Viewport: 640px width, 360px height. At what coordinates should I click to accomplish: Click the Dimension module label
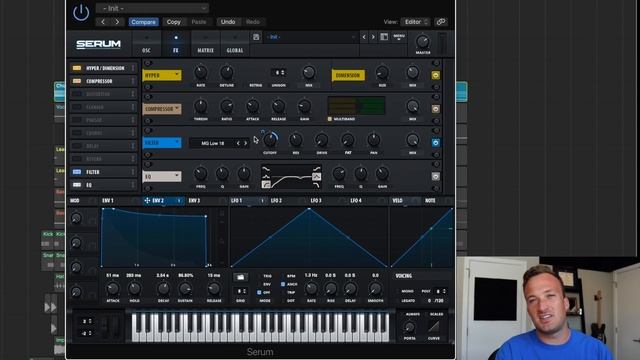click(x=348, y=75)
